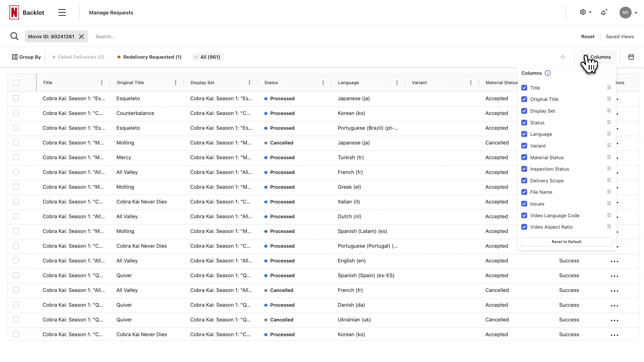Open the hamburger navigation menu
The image size is (644, 362).
point(62,12)
